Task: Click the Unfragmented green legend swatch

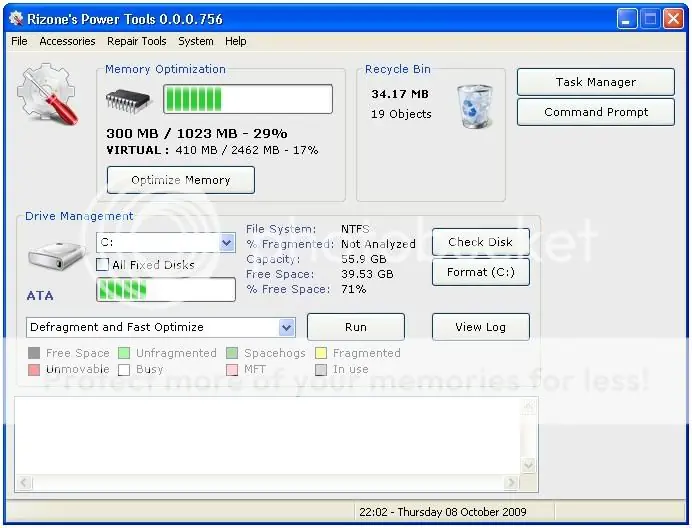Action: (124, 353)
